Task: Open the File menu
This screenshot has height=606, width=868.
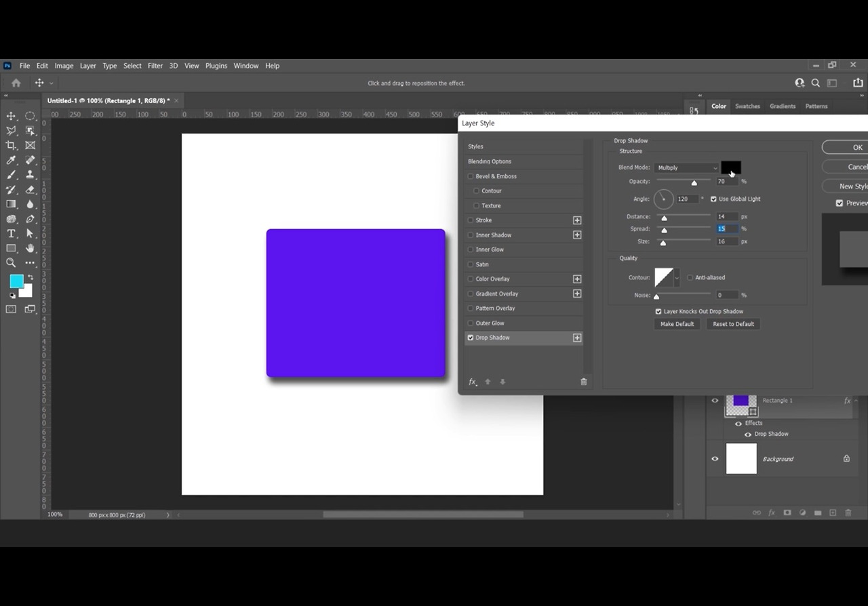Action: coord(24,66)
